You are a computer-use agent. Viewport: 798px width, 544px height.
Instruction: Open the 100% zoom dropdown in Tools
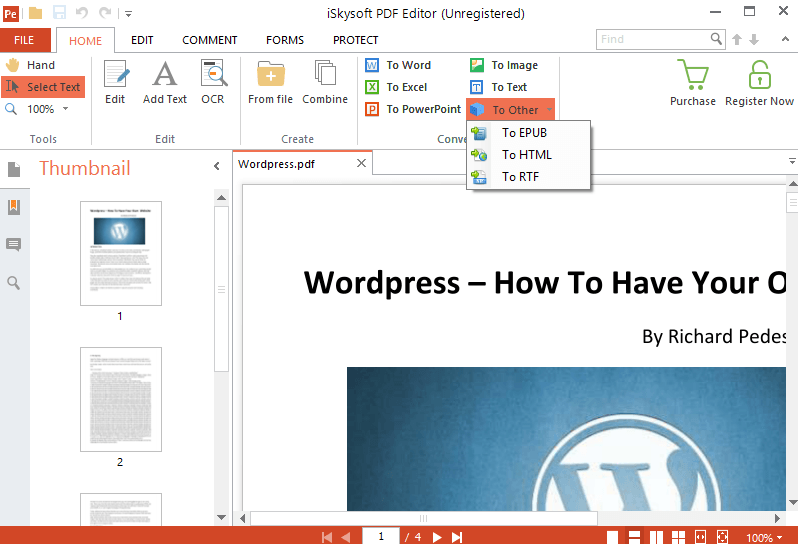click(x=65, y=109)
